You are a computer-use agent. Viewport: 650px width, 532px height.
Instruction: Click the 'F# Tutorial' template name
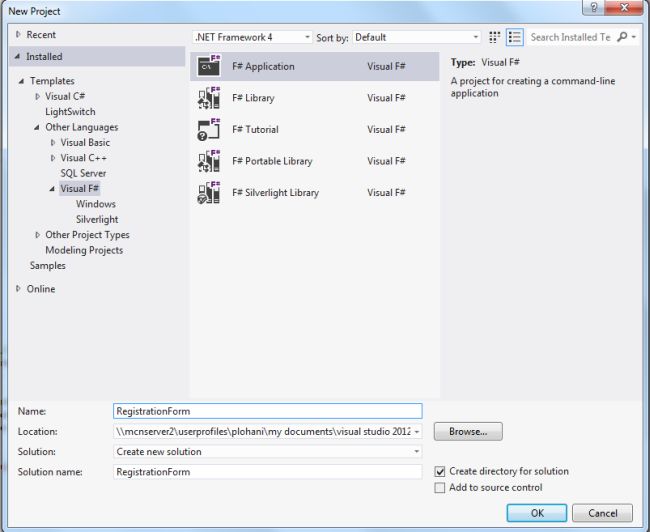point(255,129)
